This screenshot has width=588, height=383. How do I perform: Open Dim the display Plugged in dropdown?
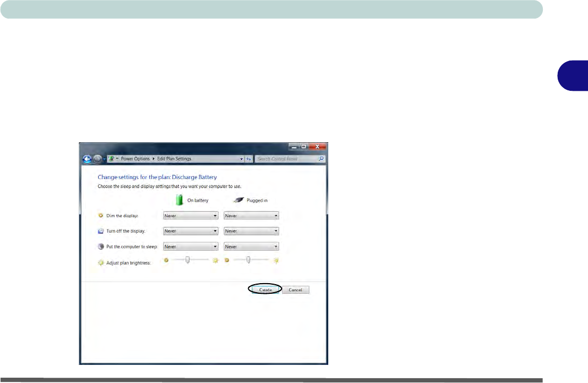point(251,216)
